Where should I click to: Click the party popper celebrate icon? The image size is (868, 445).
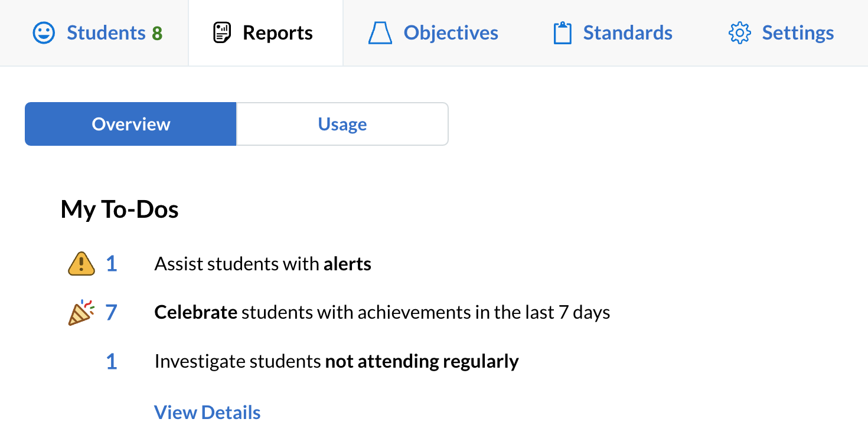pos(81,312)
